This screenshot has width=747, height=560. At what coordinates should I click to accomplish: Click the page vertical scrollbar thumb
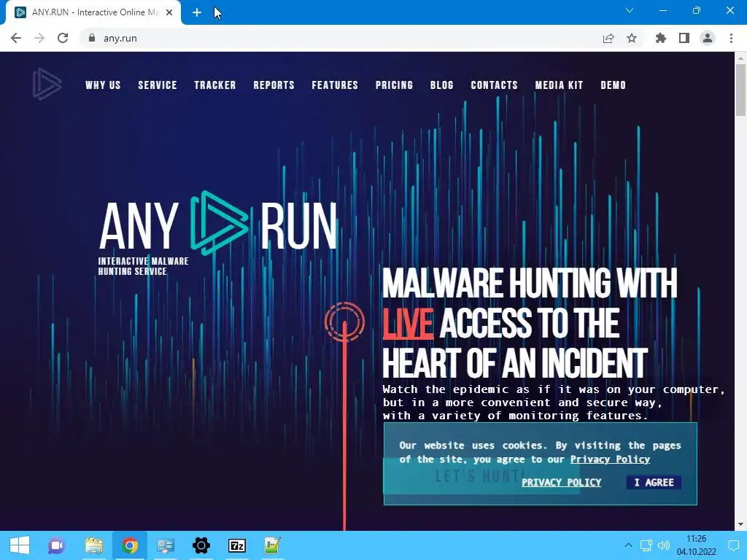[x=740, y=90]
